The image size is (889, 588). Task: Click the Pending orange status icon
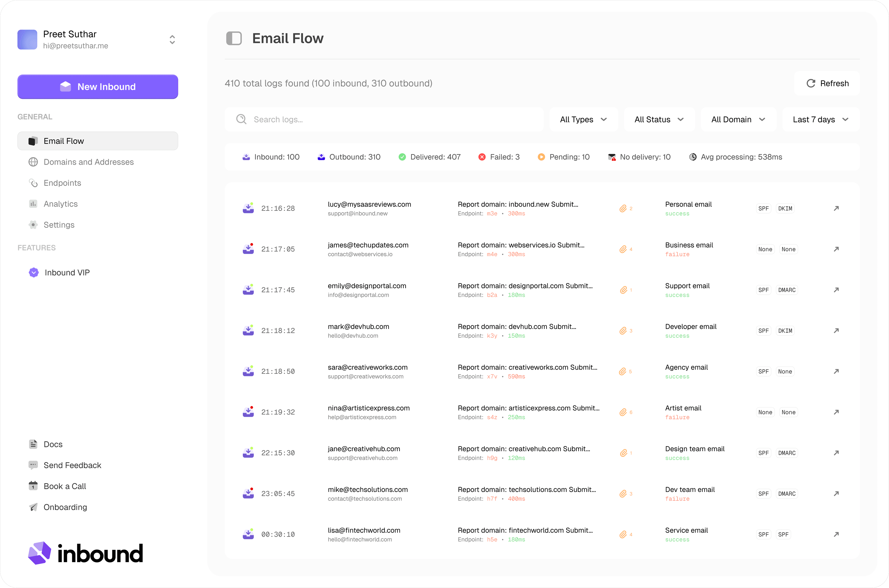541,157
